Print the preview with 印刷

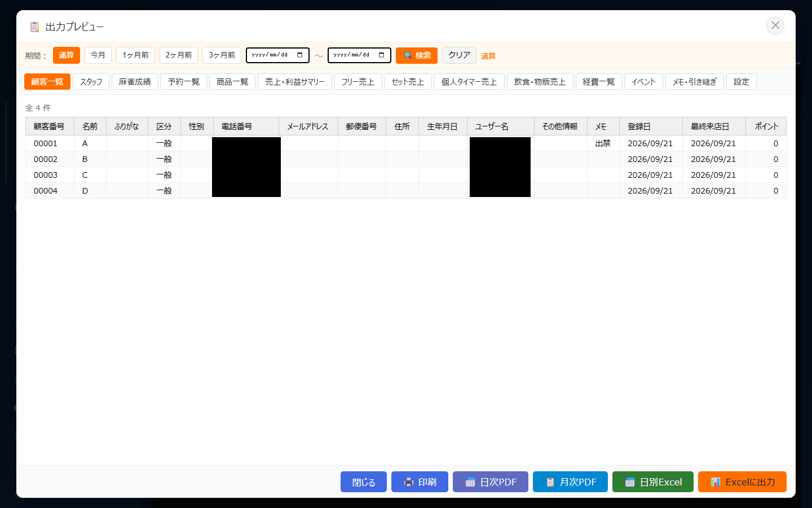(x=420, y=482)
